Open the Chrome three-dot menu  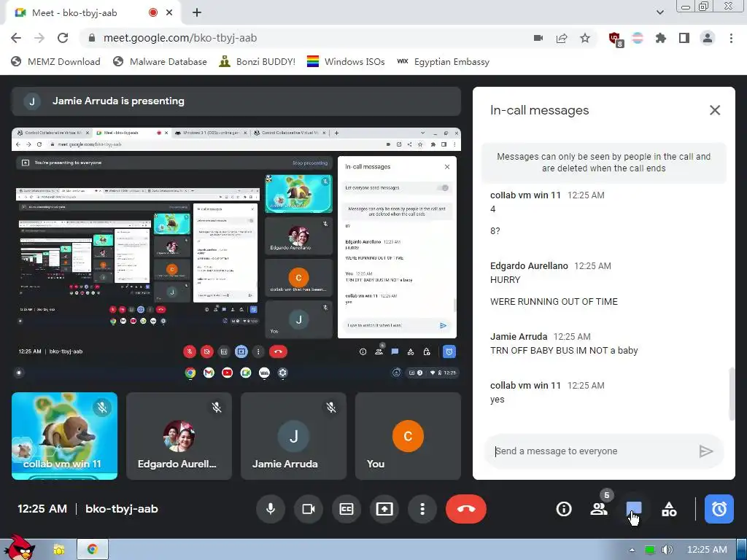point(731,38)
